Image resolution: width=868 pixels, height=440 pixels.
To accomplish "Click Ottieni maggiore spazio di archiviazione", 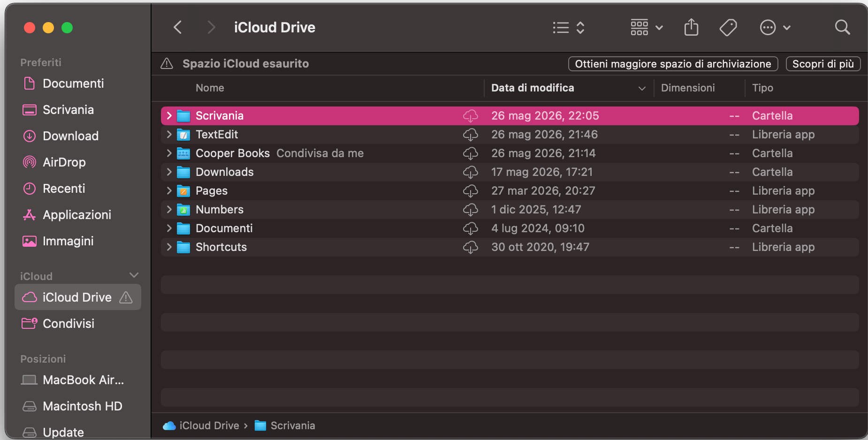I will pos(673,64).
